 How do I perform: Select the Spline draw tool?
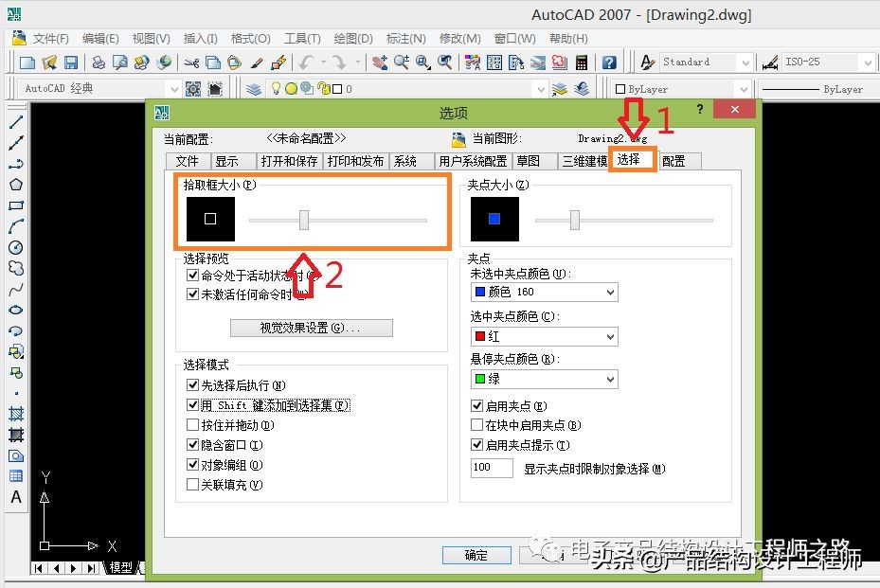point(16,290)
